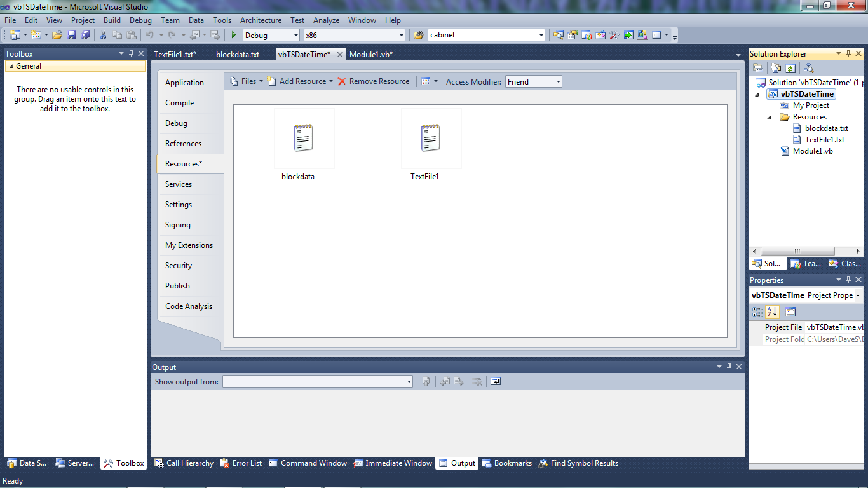Click Show All Files icon in Solution Explorer
868x488 pixels.
click(x=776, y=68)
